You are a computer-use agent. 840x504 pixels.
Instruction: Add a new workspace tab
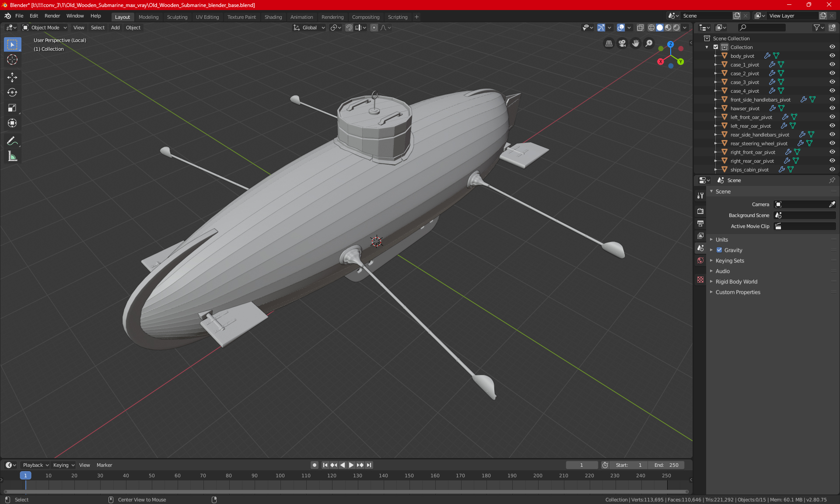[x=416, y=17]
